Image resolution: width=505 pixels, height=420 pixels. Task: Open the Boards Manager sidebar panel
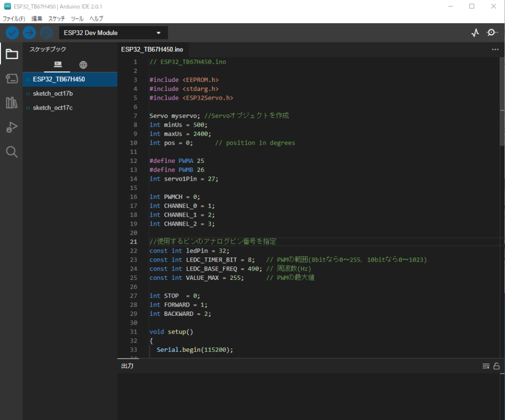click(11, 78)
